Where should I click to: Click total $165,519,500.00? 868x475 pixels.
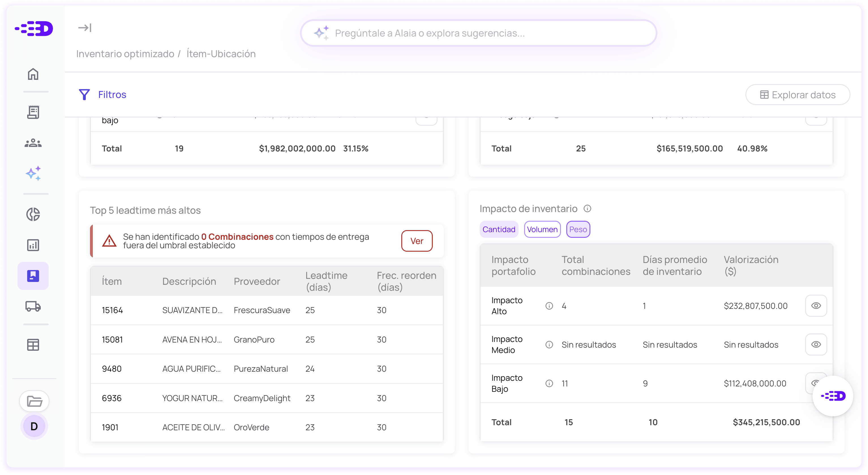689,149
